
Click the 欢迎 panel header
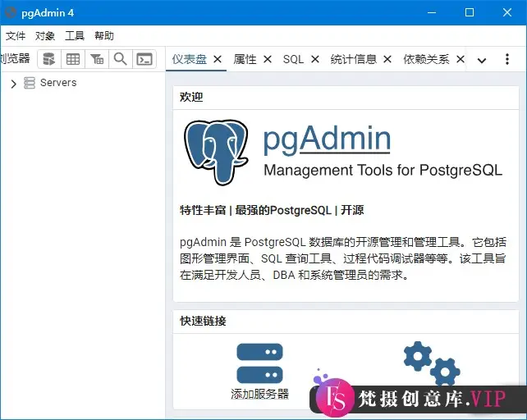(346, 98)
